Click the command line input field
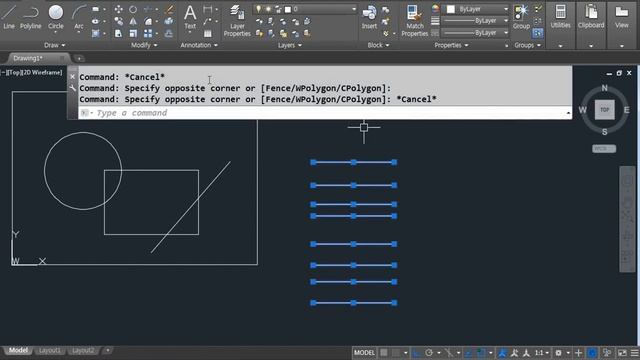This screenshot has width=640, height=360. (325, 113)
